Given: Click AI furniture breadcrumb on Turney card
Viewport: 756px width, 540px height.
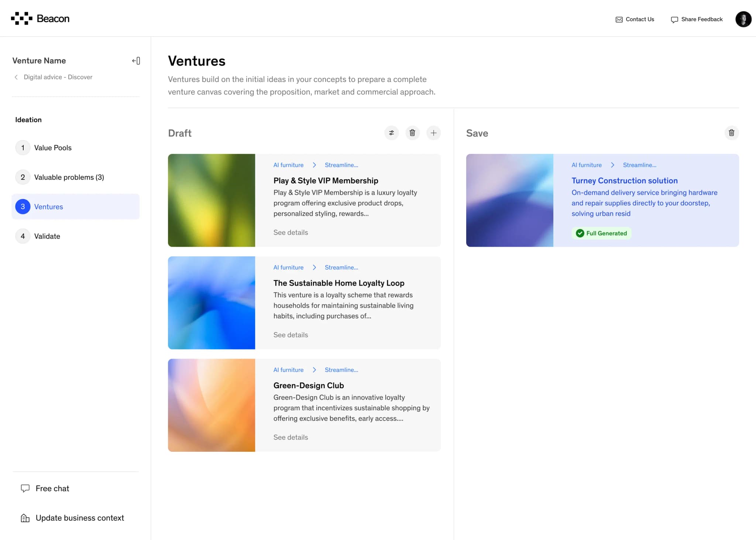Looking at the screenshot, I should pos(587,165).
